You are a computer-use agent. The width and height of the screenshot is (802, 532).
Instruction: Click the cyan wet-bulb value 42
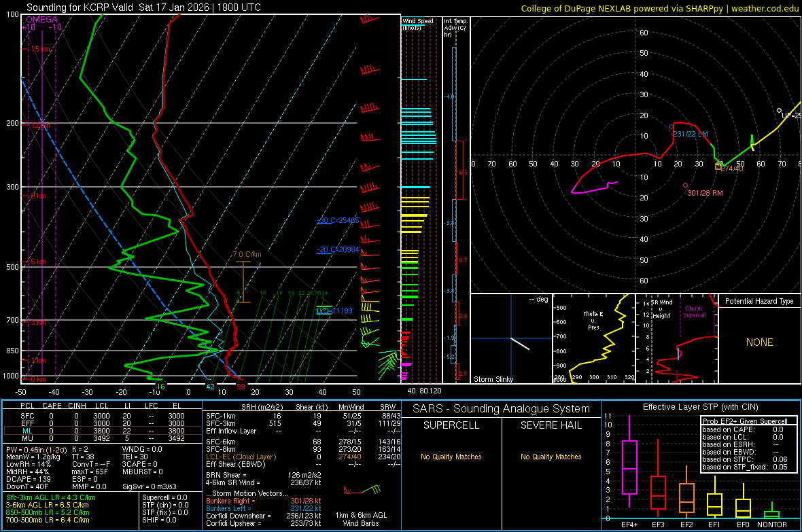tap(210, 387)
